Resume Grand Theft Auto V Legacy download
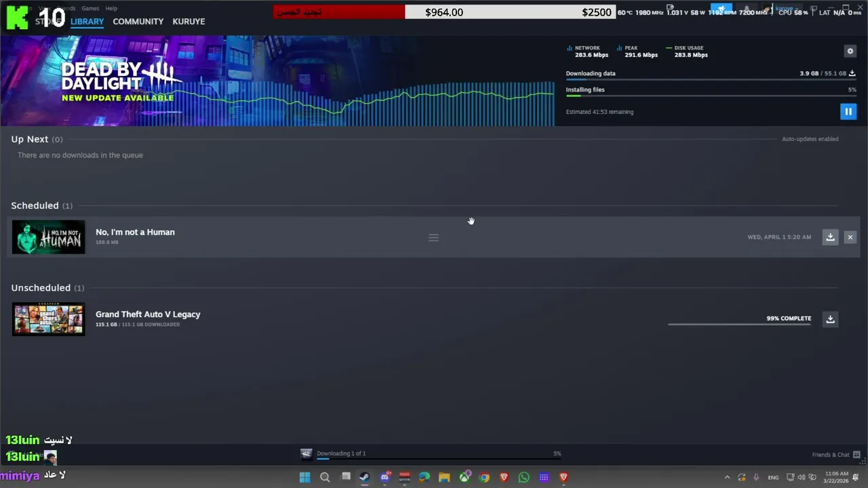The image size is (868, 488). tap(830, 319)
